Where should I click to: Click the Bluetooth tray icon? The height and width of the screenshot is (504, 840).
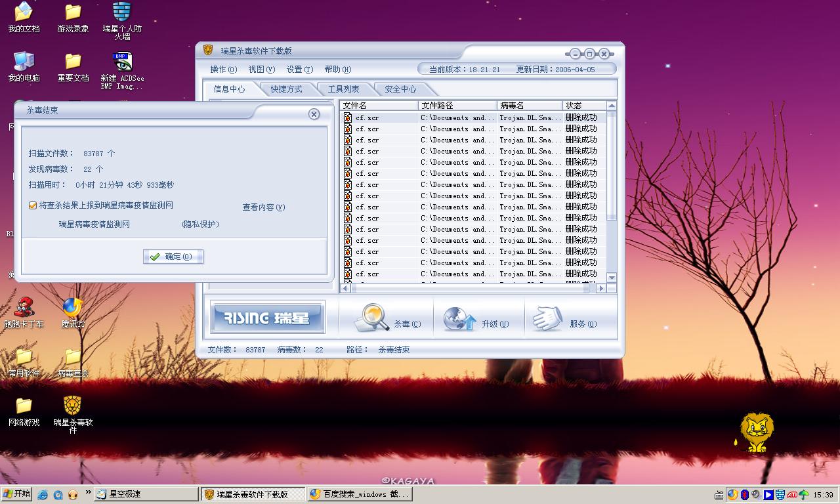coord(744,495)
